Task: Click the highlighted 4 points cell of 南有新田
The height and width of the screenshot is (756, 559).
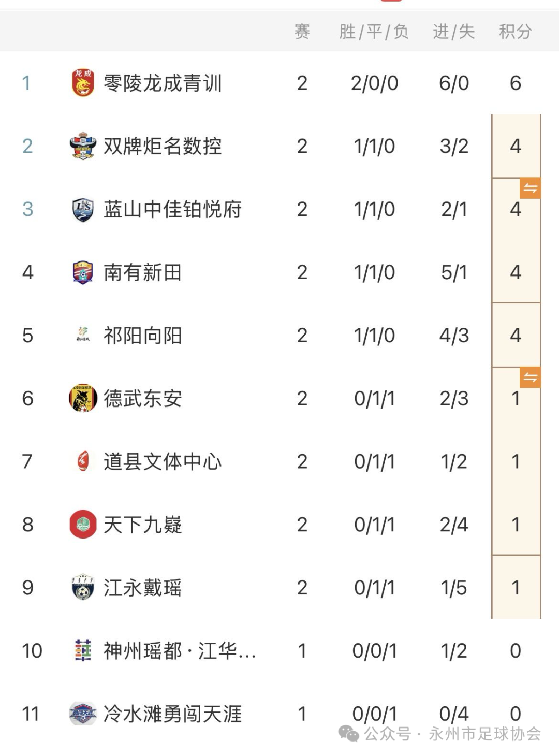Action: coord(516,272)
